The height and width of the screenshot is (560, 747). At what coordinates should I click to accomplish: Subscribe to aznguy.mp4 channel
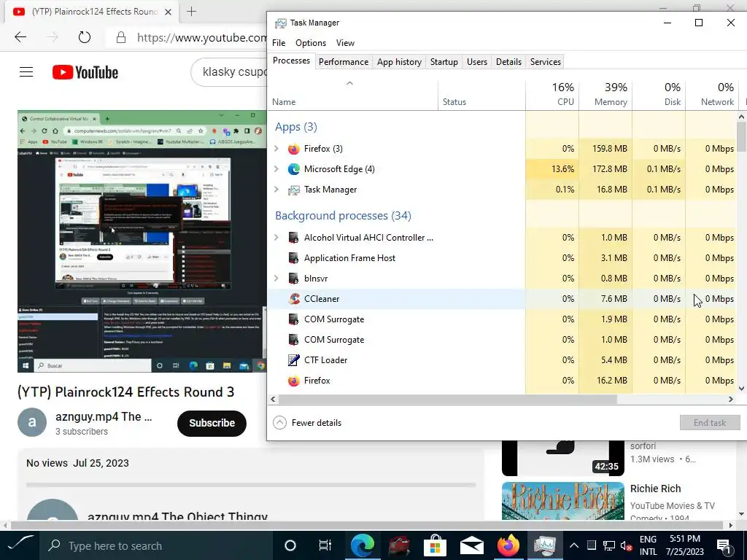(x=212, y=424)
